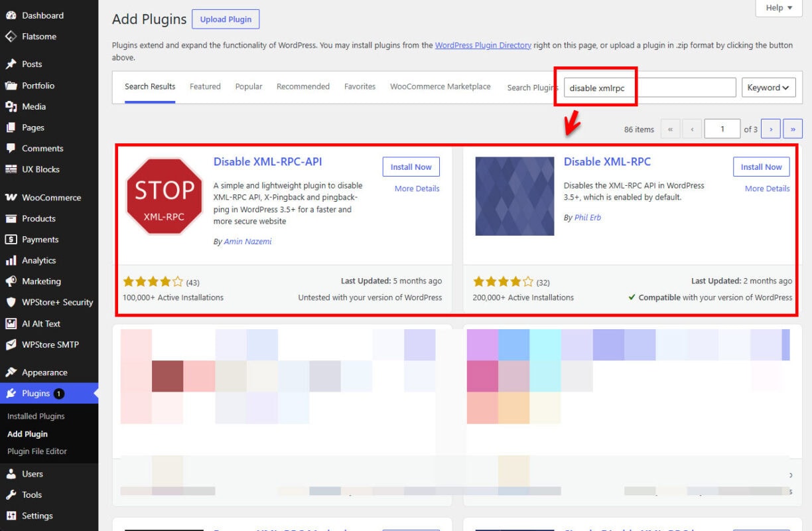Open the WordPress Plugin Directory link

click(483, 45)
